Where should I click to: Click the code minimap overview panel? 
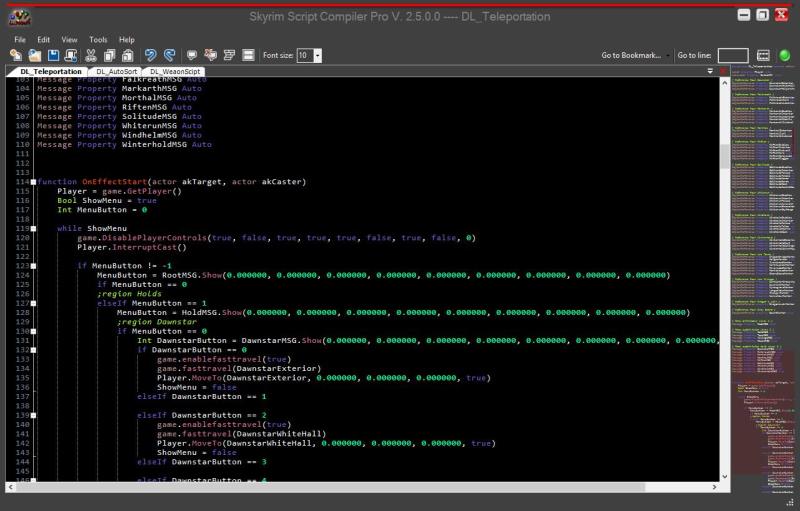click(x=763, y=279)
